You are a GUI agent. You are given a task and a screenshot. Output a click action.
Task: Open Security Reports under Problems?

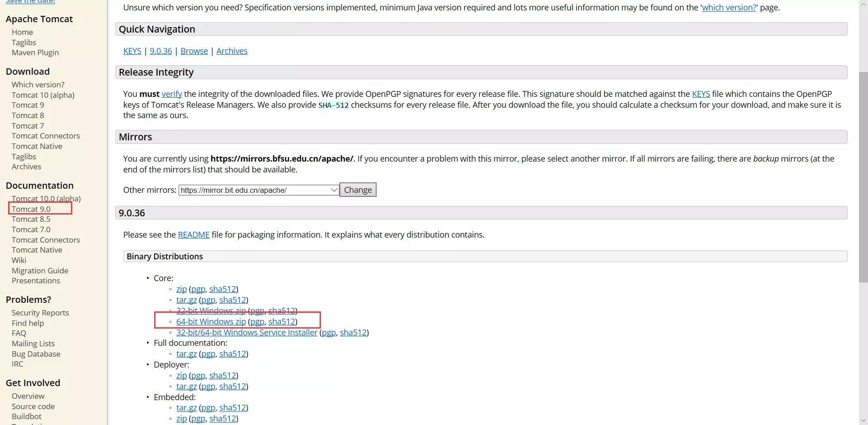40,313
